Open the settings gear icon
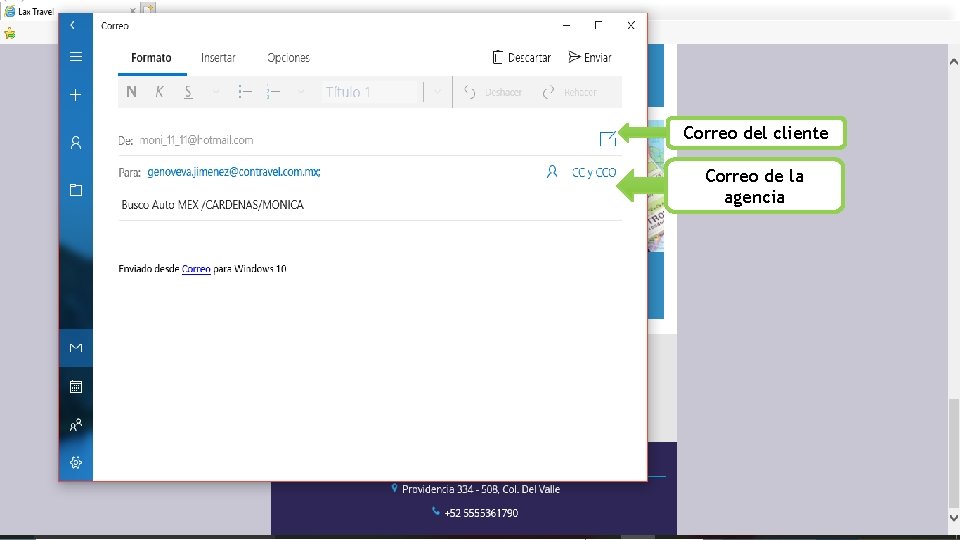Screen dimensions: 960x540 [76, 462]
